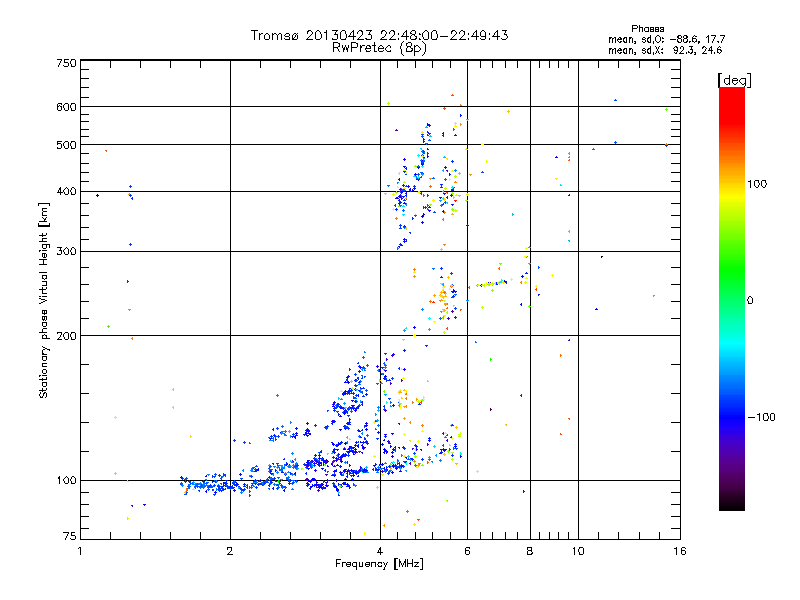Click the colorbar at the '100' label
The height and width of the screenshot is (600, 800).
(732, 184)
